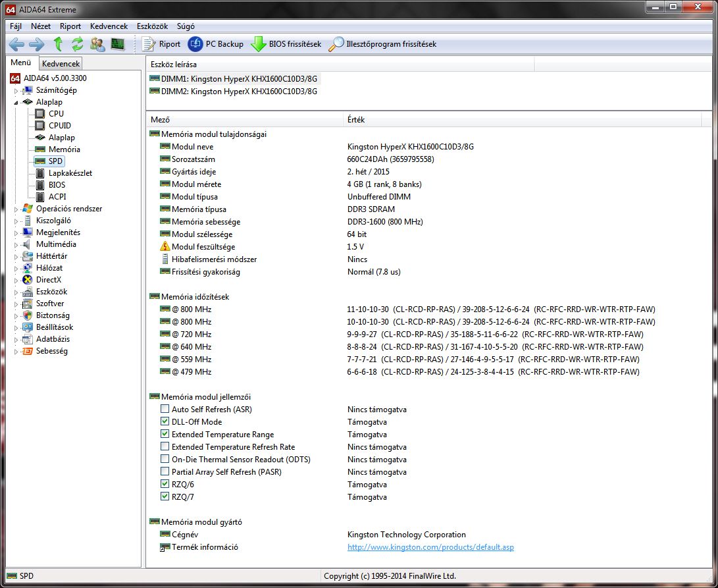718x588 pixels.
Task: Select the CPU tree item
Action: tap(50, 114)
